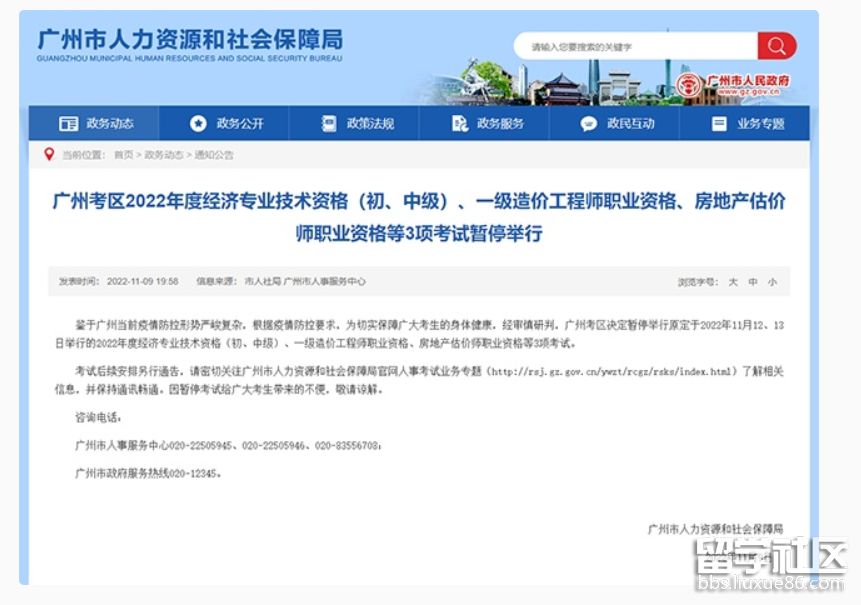Open 通知公告 breadcrumb link
Image resolution: width=861 pixels, height=605 pixels.
pos(214,155)
